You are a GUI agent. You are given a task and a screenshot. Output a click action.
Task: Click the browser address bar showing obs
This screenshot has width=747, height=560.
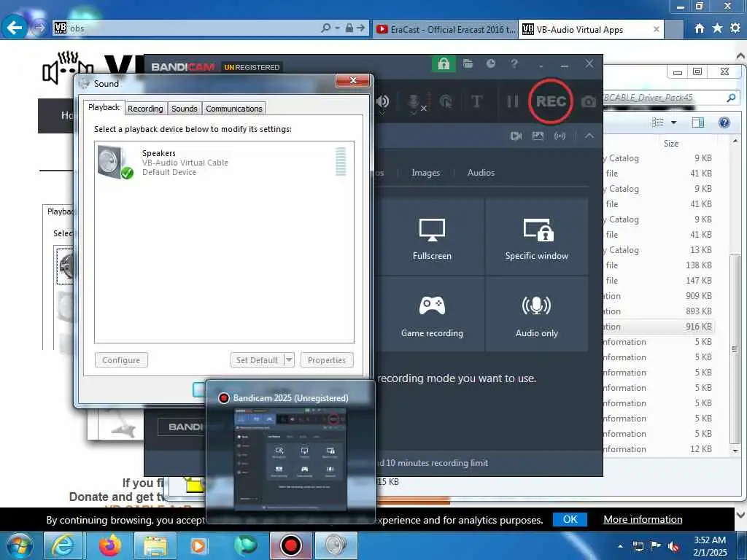point(190,28)
